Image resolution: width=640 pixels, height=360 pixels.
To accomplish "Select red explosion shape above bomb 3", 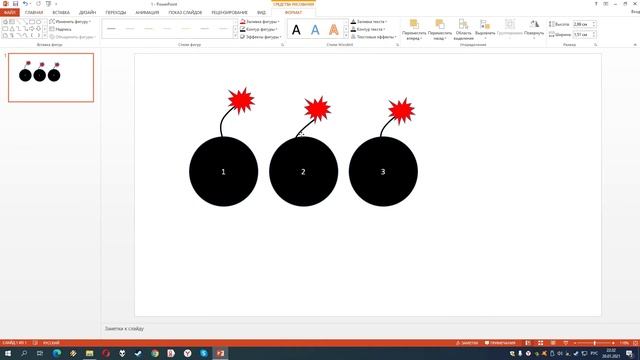I will (x=402, y=111).
